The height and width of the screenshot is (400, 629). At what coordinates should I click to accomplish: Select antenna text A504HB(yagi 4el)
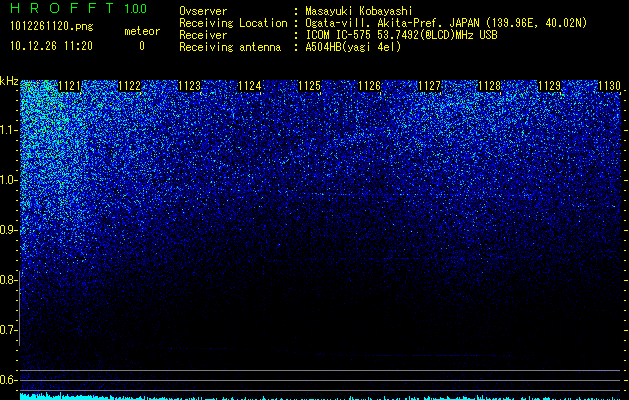pyautogui.click(x=353, y=47)
